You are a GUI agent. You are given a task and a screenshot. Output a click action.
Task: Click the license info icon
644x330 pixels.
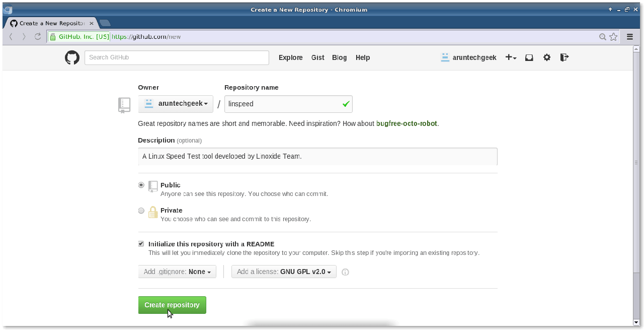tap(345, 272)
